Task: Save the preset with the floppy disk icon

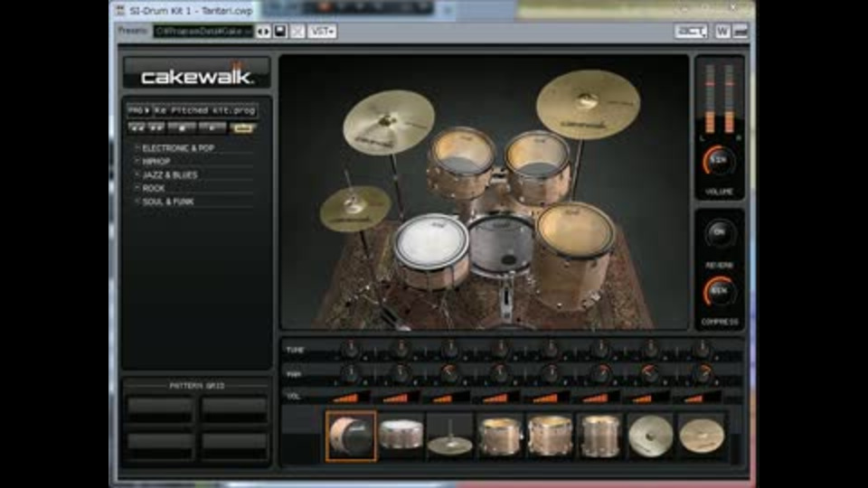Action: 280,31
